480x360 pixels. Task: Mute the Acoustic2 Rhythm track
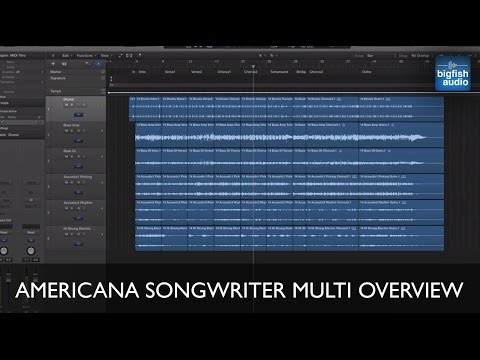point(66,208)
